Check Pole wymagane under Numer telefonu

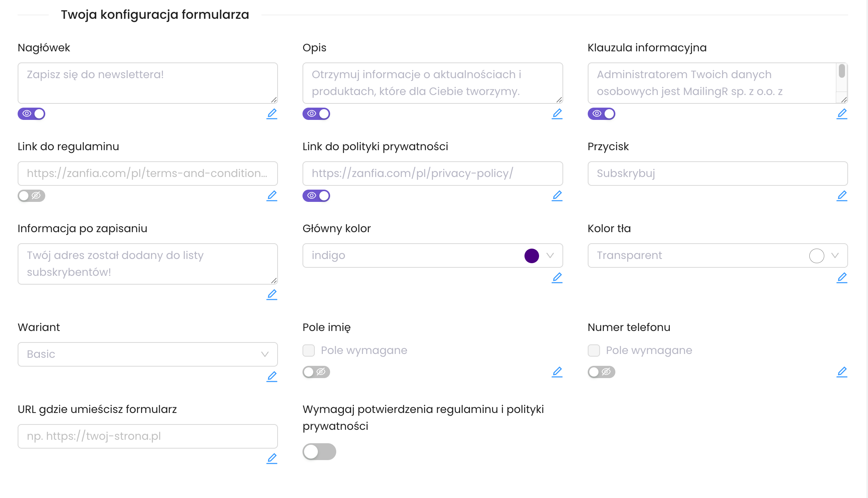click(594, 351)
